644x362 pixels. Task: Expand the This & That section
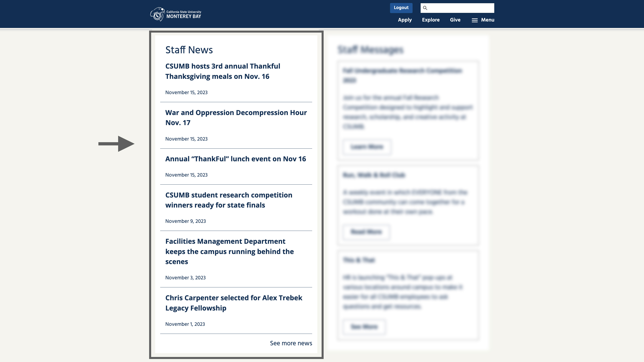tap(364, 327)
